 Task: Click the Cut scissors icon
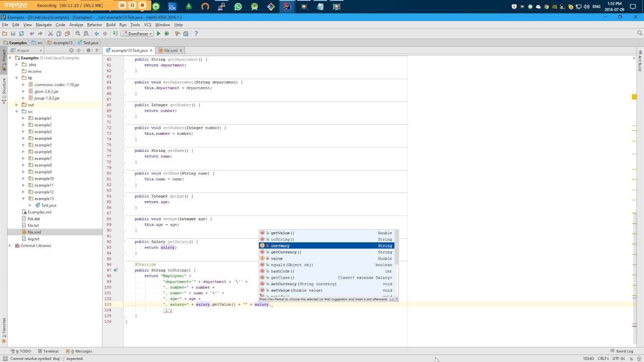coord(51,34)
